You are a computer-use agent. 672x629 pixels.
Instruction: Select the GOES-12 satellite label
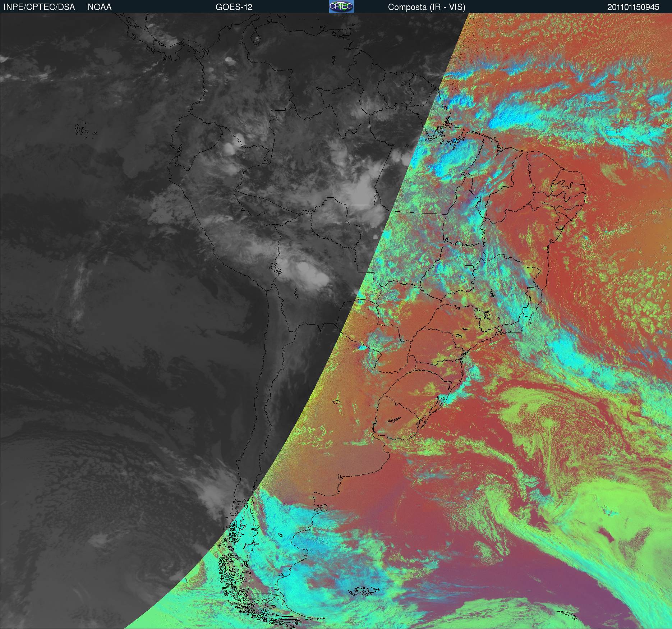click(234, 7)
